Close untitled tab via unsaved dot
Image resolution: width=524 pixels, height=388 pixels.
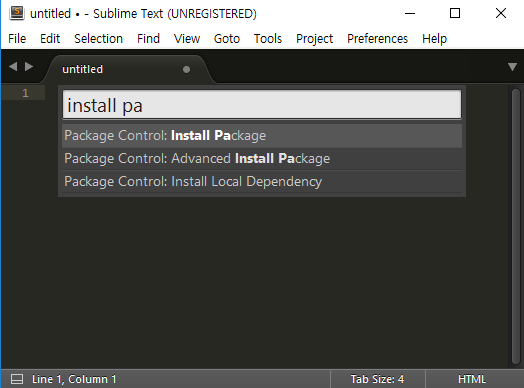pos(186,70)
